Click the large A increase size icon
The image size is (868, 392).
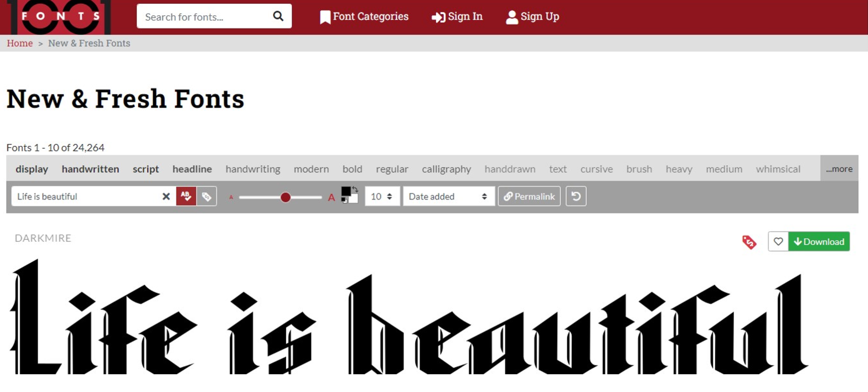[x=331, y=197]
